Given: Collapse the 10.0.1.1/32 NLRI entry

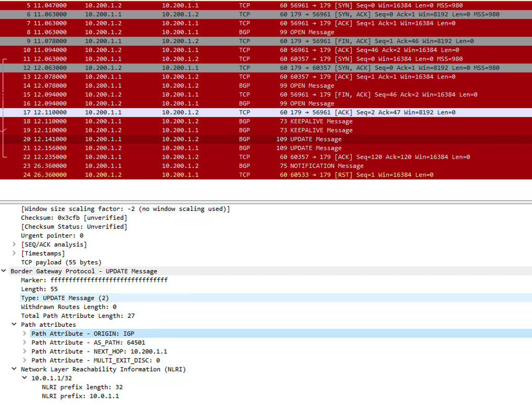Looking at the screenshot, I should [25, 378].
